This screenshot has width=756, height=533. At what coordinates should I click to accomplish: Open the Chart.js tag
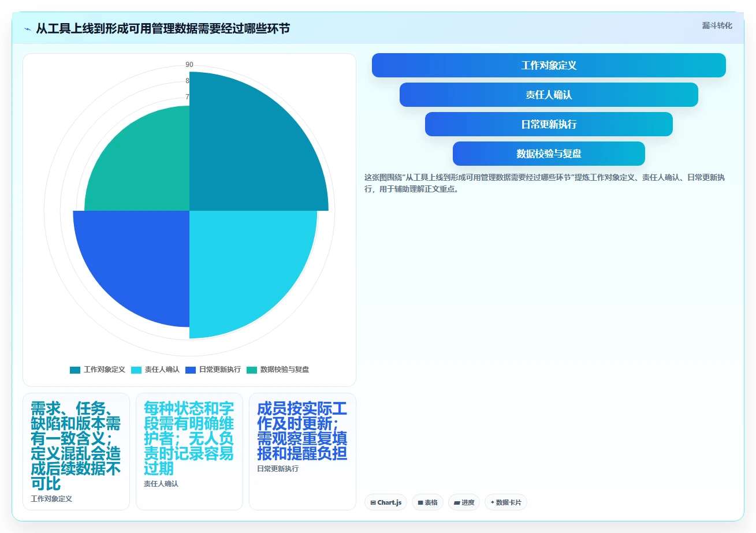[x=386, y=502]
